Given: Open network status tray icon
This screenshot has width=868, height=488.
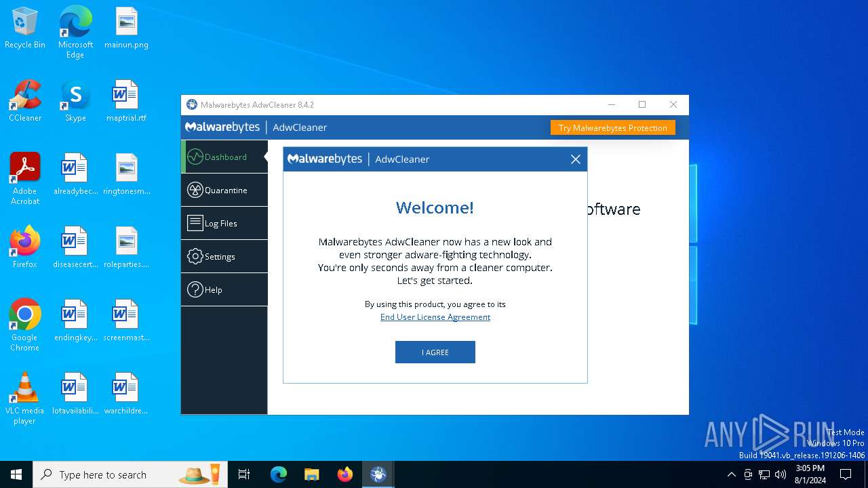Looking at the screenshot, I should (764, 474).
